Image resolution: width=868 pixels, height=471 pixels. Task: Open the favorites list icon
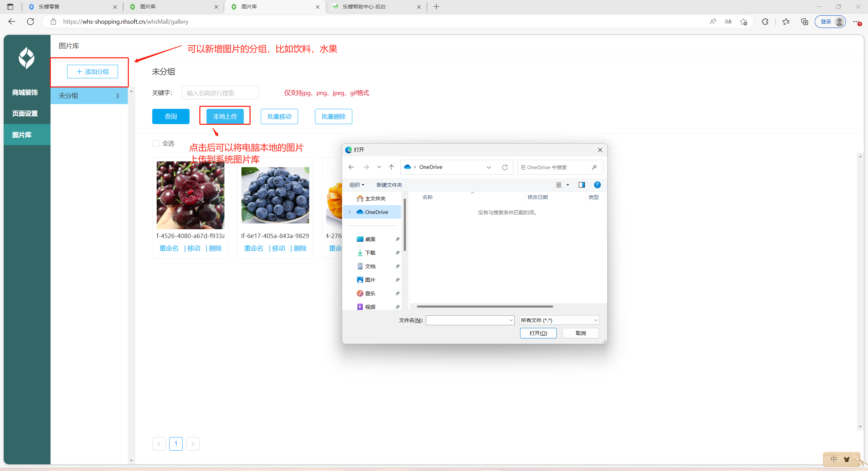[786, 22]
